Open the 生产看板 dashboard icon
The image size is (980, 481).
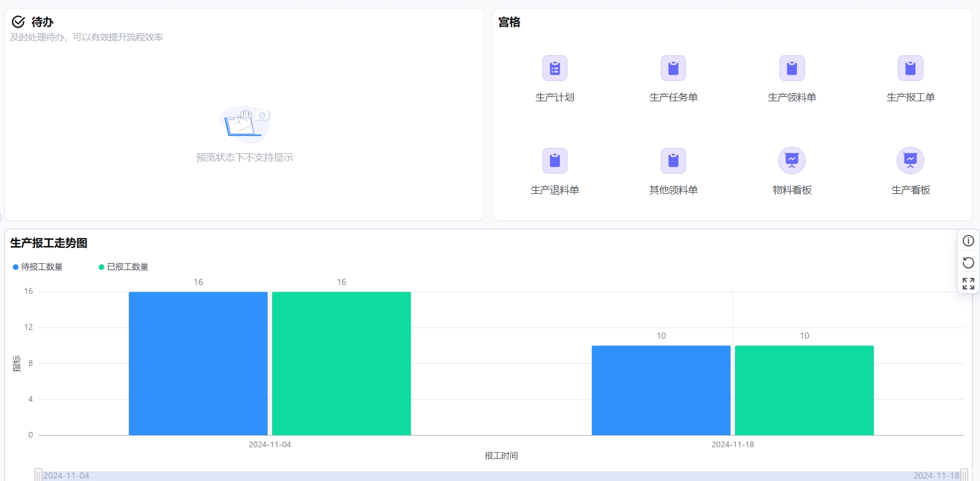tap(910, 161)
